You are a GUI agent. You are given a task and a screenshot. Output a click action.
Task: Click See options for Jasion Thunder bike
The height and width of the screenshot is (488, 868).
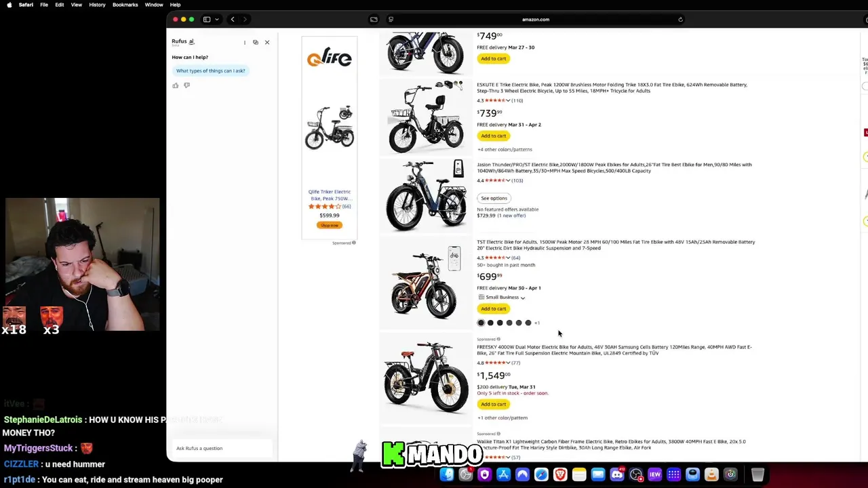point(494,198)
